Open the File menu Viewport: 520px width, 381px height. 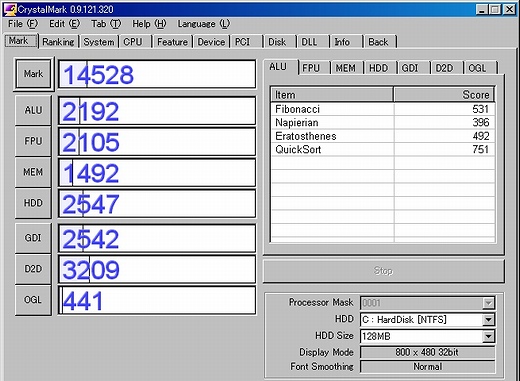coord(23,24)
